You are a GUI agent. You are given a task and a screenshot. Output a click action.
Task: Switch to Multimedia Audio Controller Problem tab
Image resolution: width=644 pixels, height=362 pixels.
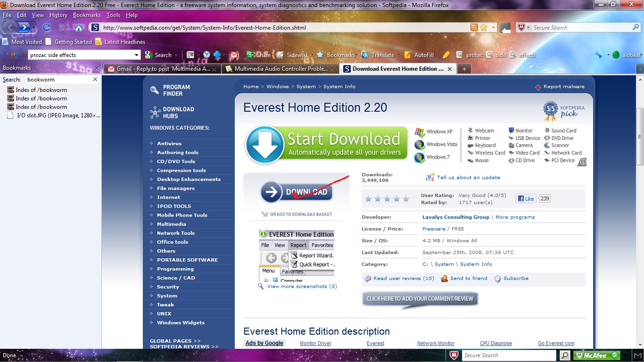pos(280,69)
